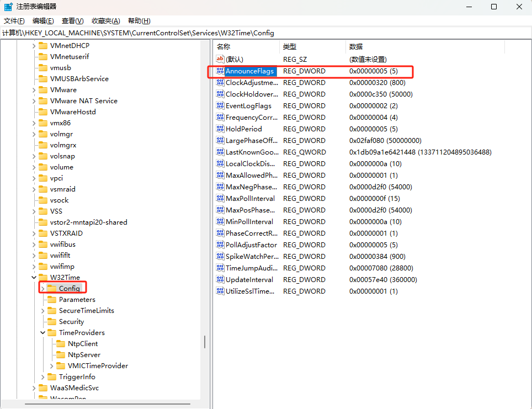Select the VMnetuserif key
This screenshot has height=409, width=532.
69,57
